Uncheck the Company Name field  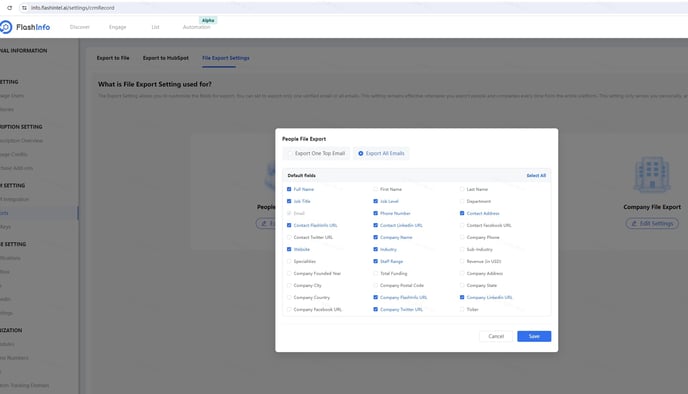[375, 237]
